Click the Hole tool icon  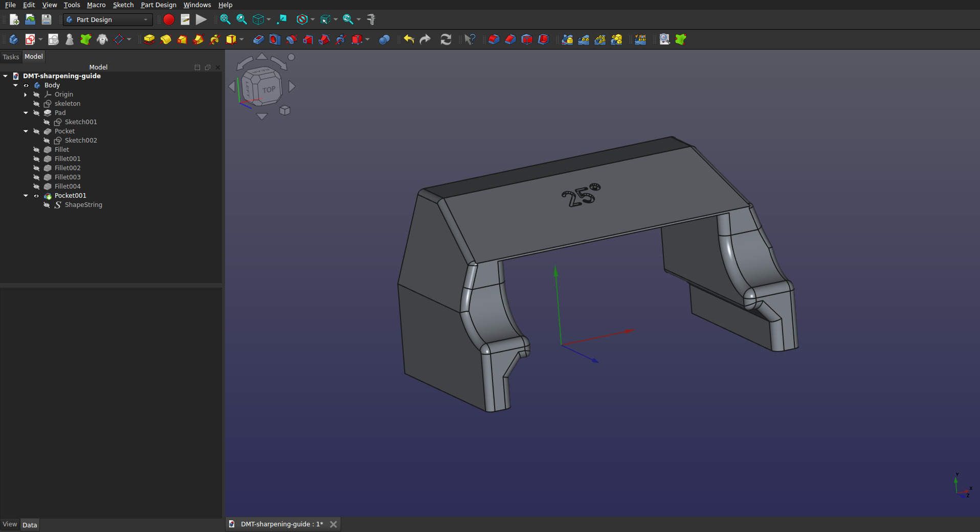275,39
